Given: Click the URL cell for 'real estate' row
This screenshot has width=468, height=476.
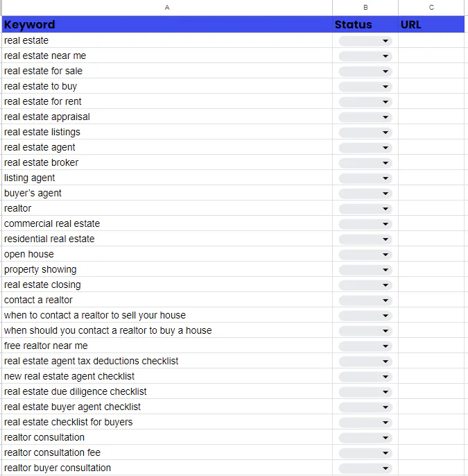Looking at the screenshot, I should coord(431,40).
